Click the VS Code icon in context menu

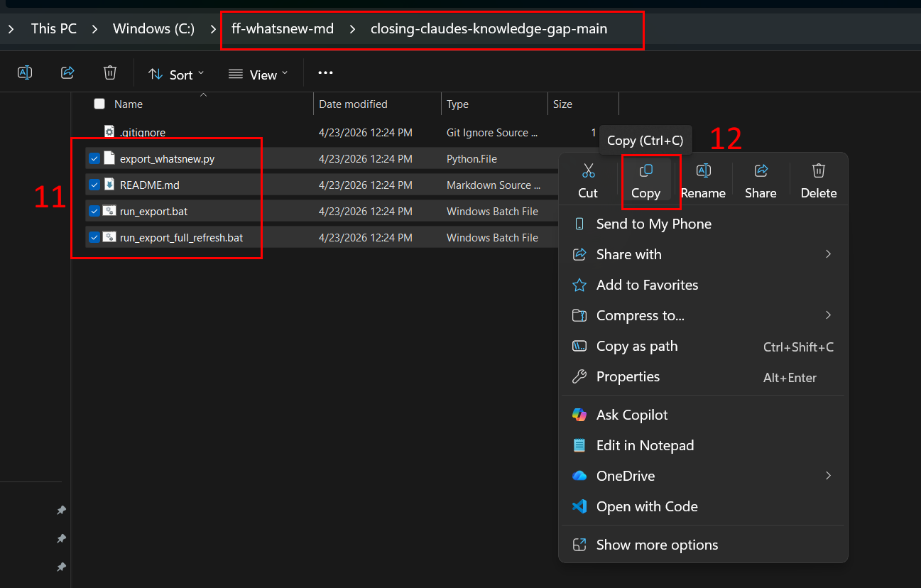579,506
